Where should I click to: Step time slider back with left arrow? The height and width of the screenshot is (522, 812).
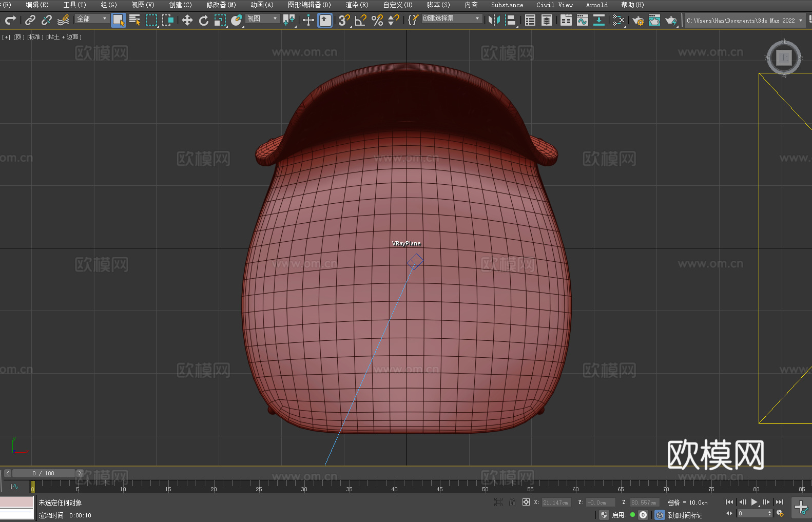tap(7, 473)
